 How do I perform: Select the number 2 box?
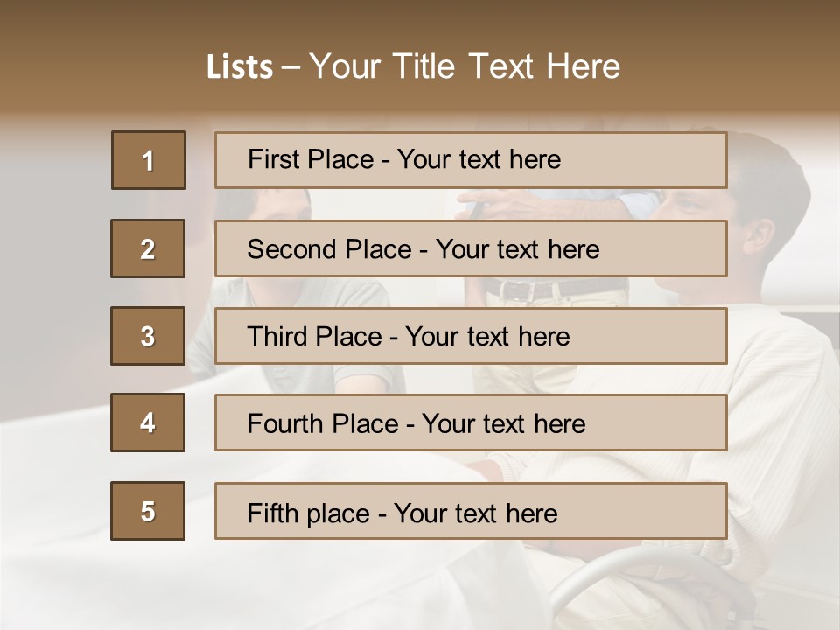click(x=148, y=248)
